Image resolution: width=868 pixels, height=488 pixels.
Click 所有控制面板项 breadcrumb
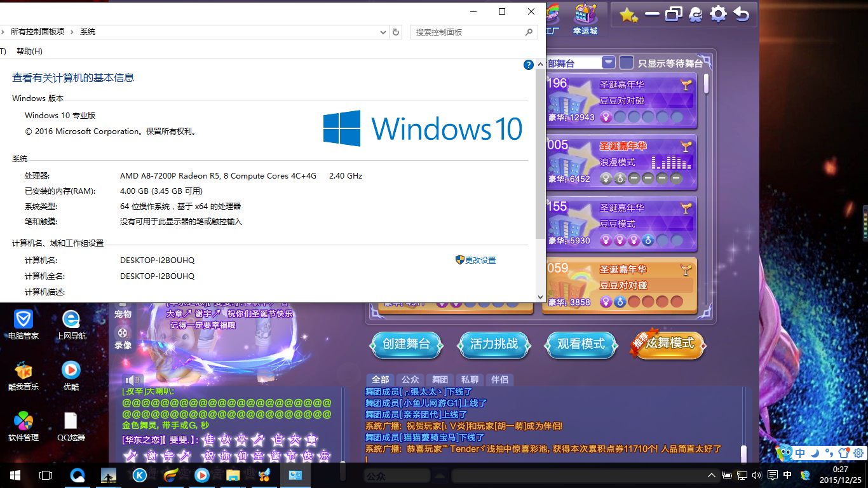pyautogui.click(x=37, y=32)
